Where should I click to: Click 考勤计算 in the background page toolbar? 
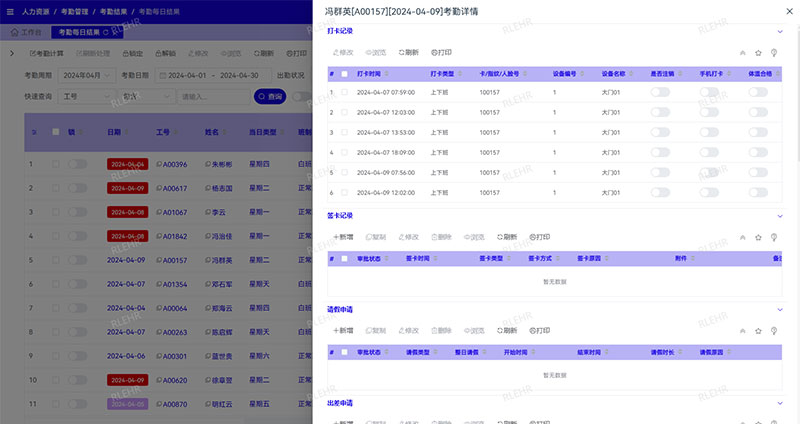pyautogui.click(x=46, y=54)
